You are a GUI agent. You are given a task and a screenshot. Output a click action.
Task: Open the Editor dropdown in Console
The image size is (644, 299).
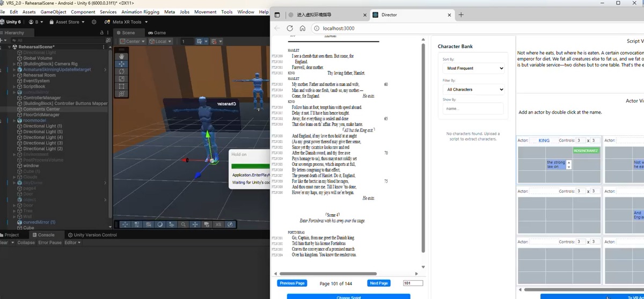point(72,243)
